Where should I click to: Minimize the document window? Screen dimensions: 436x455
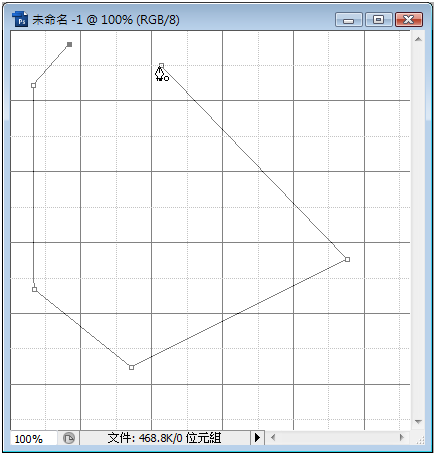click(349, 20)
